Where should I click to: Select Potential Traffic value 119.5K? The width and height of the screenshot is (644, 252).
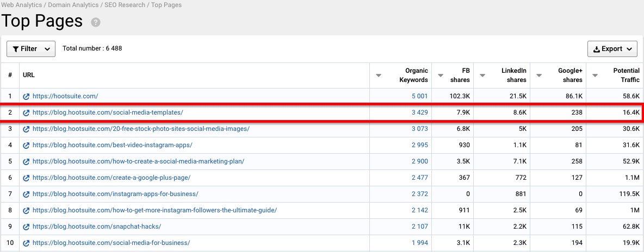pyautogui.click(x=629, y=194)
